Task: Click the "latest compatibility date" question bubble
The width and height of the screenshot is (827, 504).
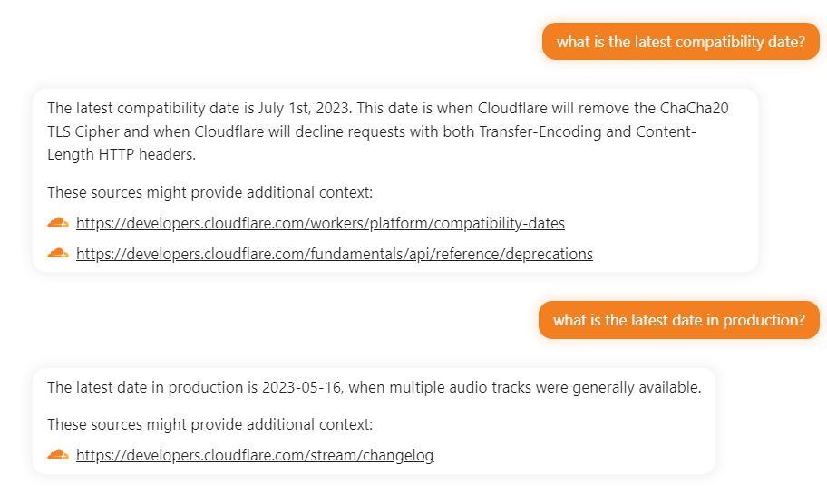Action: (x=680, y=42)
